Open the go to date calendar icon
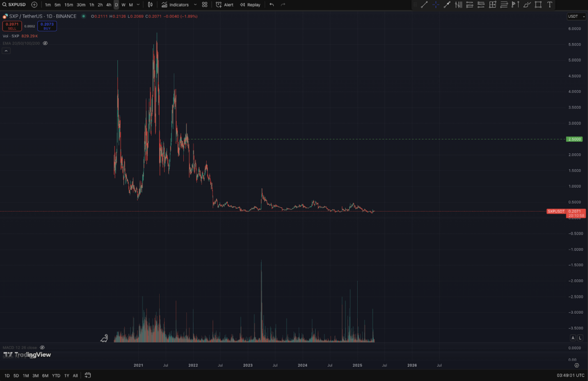588x381 pixels. [x=88, y=375]
